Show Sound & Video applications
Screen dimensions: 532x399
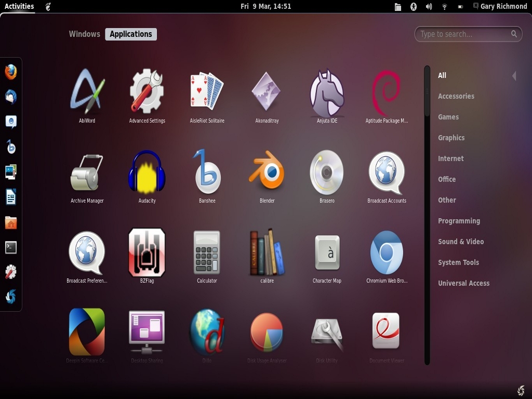461,242
